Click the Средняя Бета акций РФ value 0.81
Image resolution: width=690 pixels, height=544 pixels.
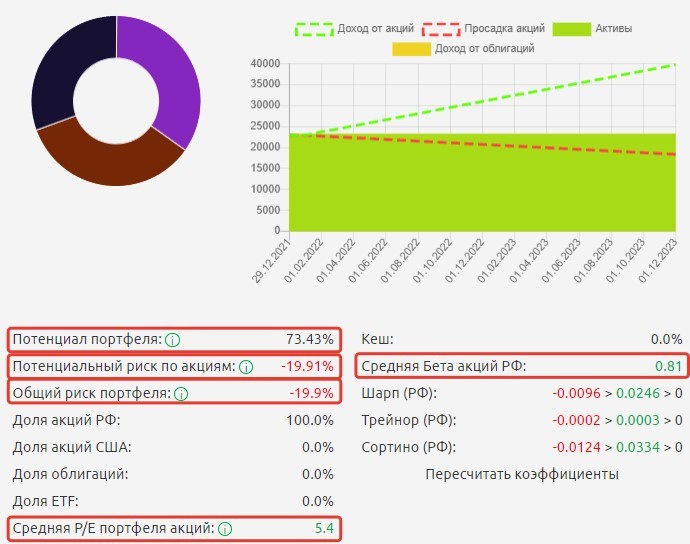pos(669,367)
